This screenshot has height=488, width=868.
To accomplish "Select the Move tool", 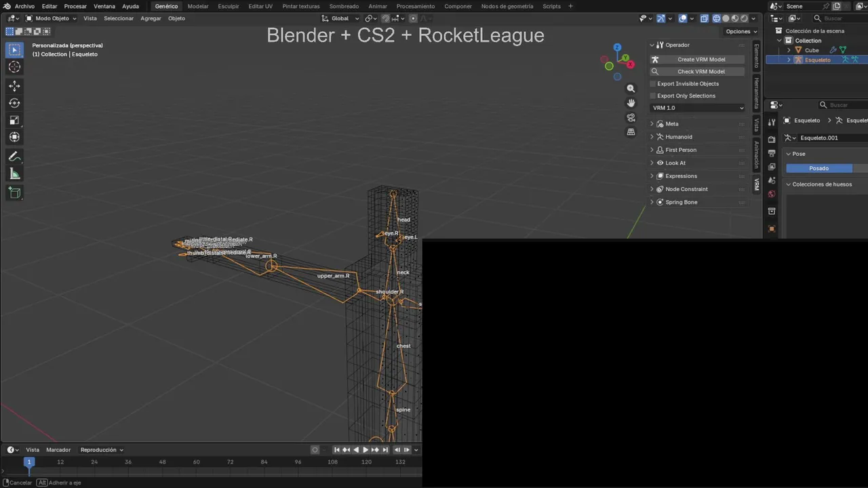I will tap(14, 86).
